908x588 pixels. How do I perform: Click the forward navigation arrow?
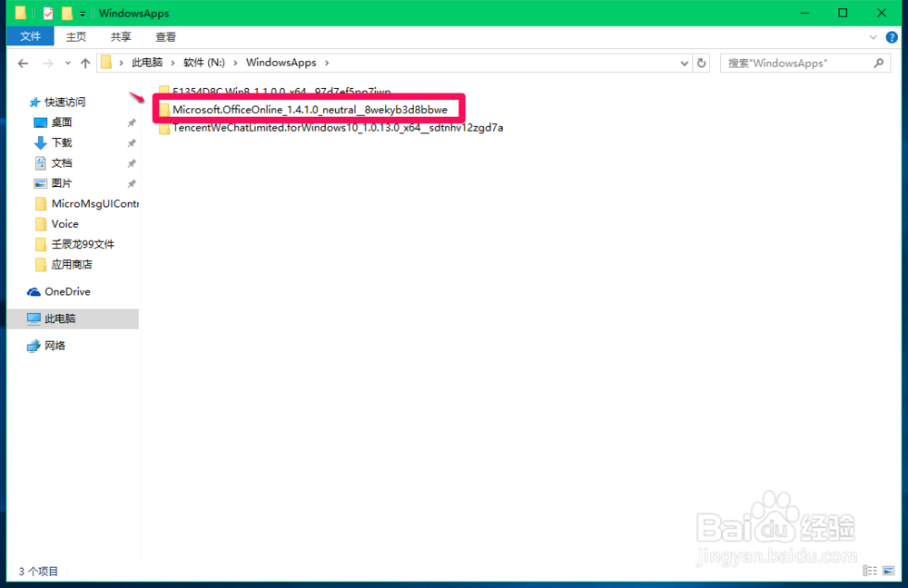(x=48, y=64)
